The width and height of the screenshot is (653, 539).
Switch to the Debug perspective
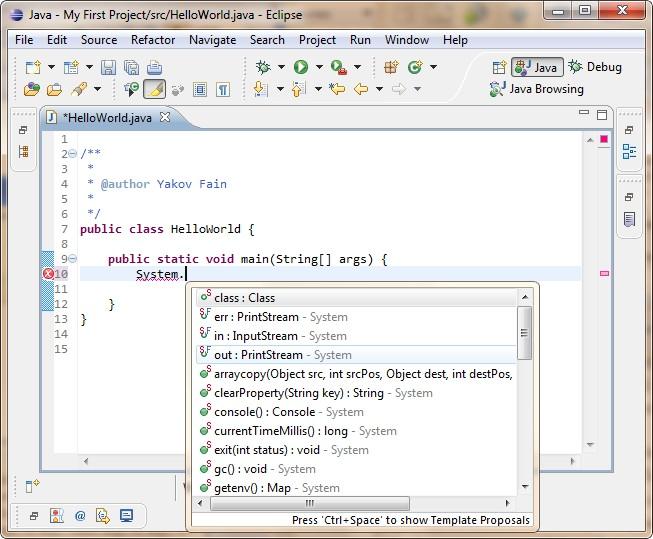(596, 67)
